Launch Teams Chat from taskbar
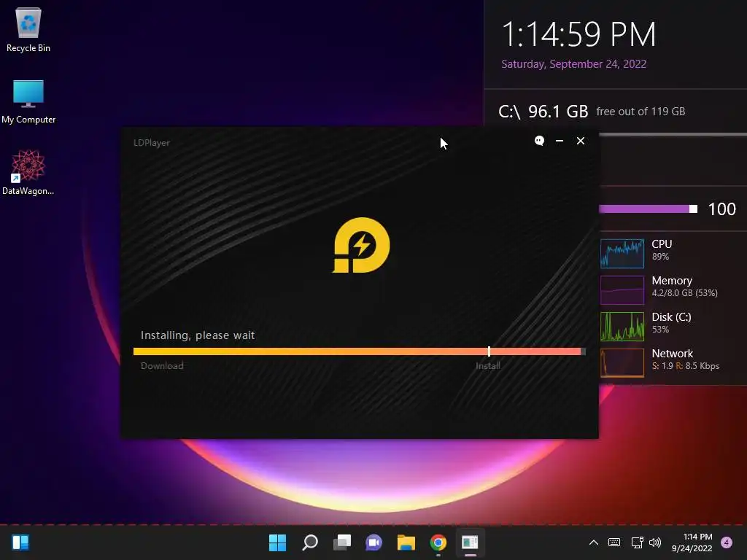 tap(374, 542)
